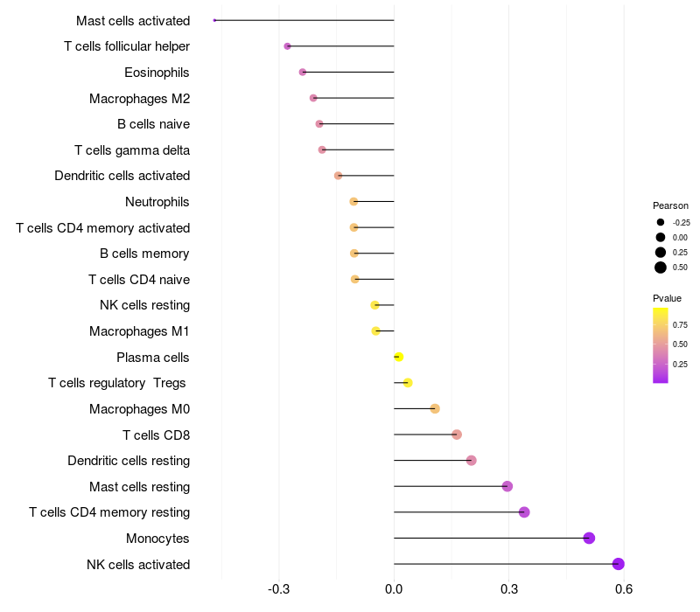Select the Plasma cells yellow dot
The width and height of the screenshot is (700, 612).
click(x=399, y=357)
